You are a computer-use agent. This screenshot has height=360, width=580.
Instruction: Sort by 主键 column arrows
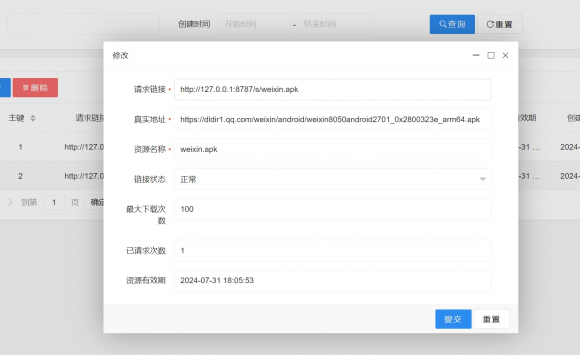(x=33, y=118)
